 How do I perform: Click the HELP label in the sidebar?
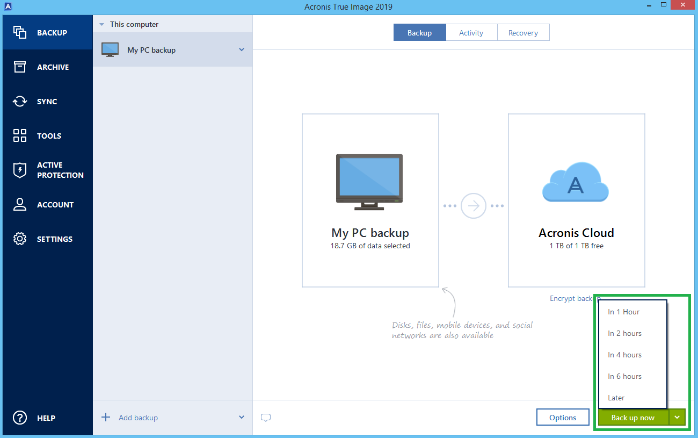46,418
